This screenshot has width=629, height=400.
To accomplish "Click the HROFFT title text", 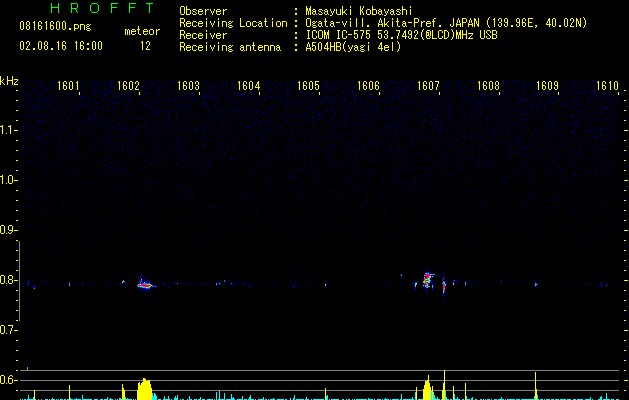I will [102, 8].
